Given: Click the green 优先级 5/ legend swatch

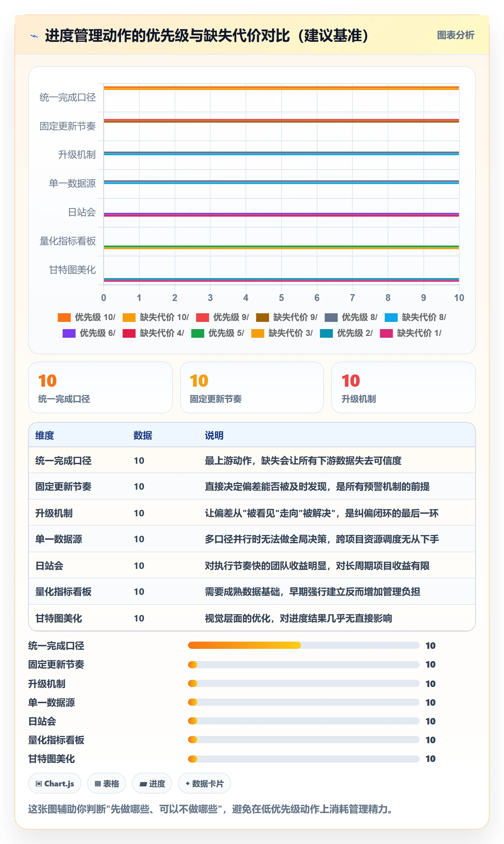Looking at the screenshot, I should click(x=198, y=333).
